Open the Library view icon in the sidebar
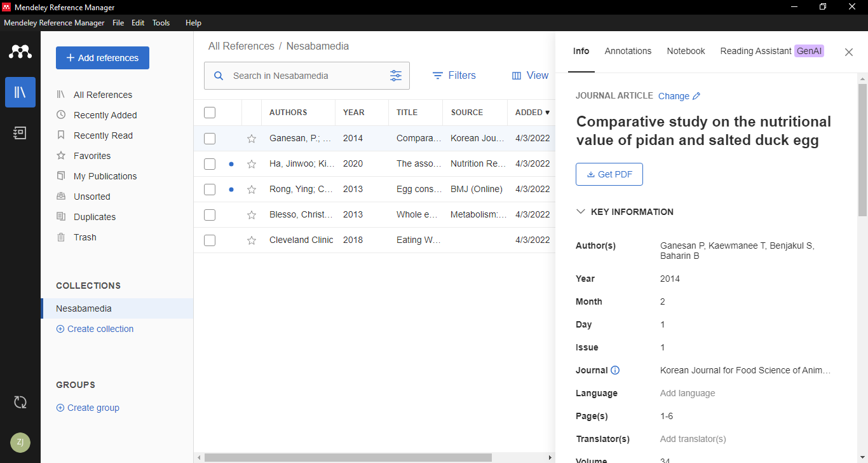Screen dimensions: 868x463 [20, 92]
